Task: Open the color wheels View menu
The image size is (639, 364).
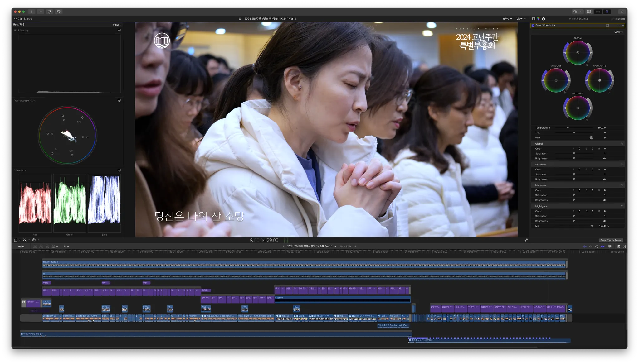Action: 618,32
